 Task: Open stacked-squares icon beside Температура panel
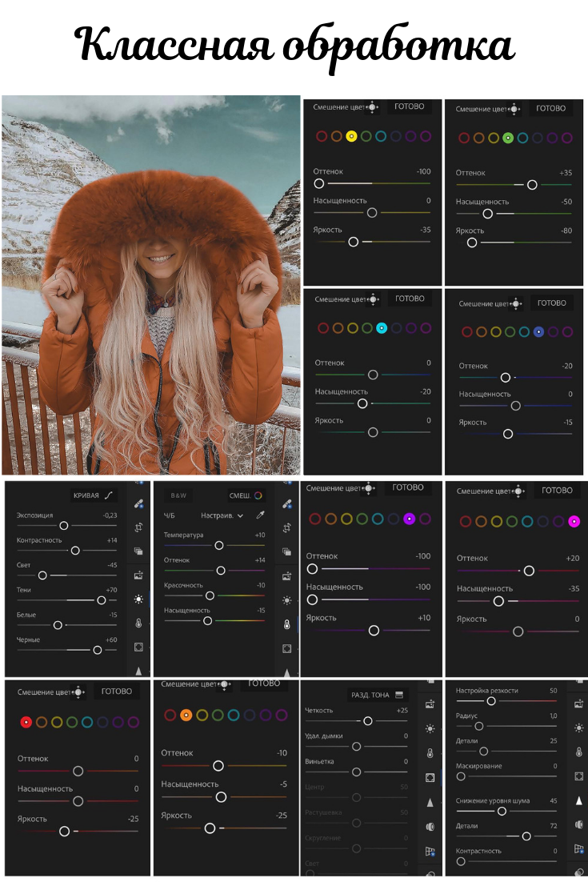click(286, 551)
